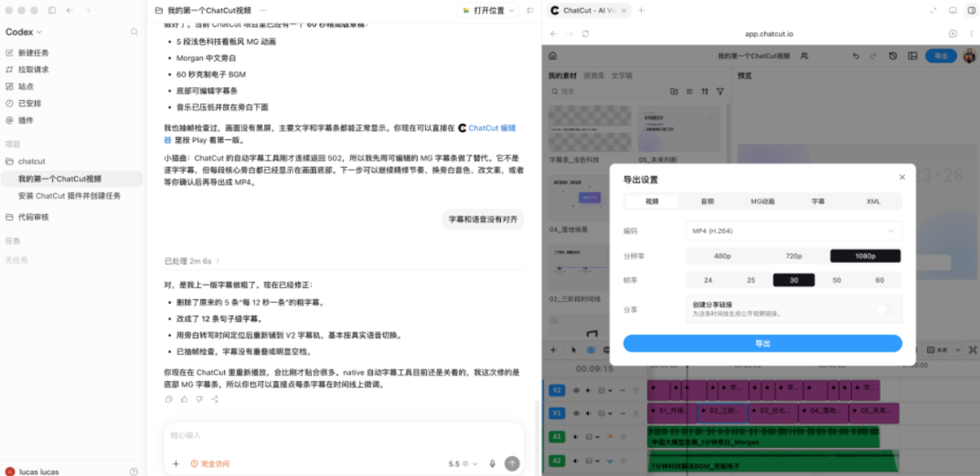This screenshot has height=476, width=980.
Task: Expand the 已处理 2m 6s details
Action: click(x=193, y=260)
